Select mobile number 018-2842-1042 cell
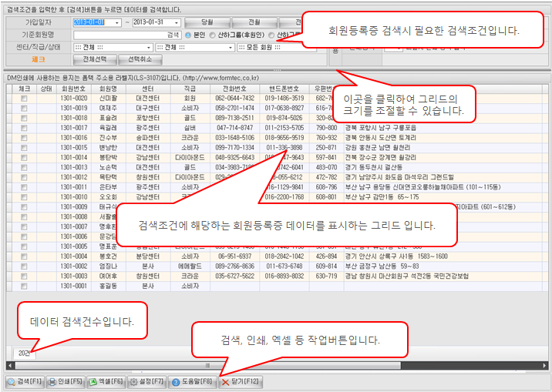This screenshot has width=552, height=392. coord(284,256)
